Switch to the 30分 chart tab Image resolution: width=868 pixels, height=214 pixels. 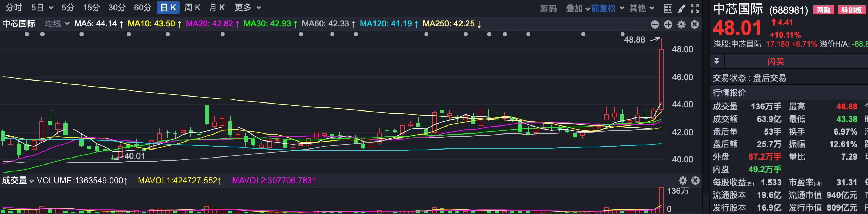coord(117,8)
